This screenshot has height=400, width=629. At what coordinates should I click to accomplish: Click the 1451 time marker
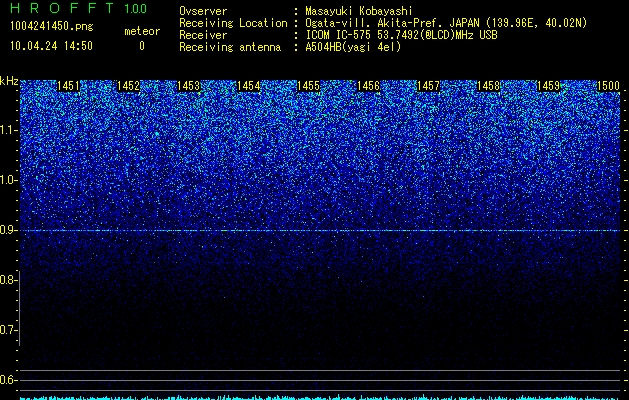tap(69, 86)
